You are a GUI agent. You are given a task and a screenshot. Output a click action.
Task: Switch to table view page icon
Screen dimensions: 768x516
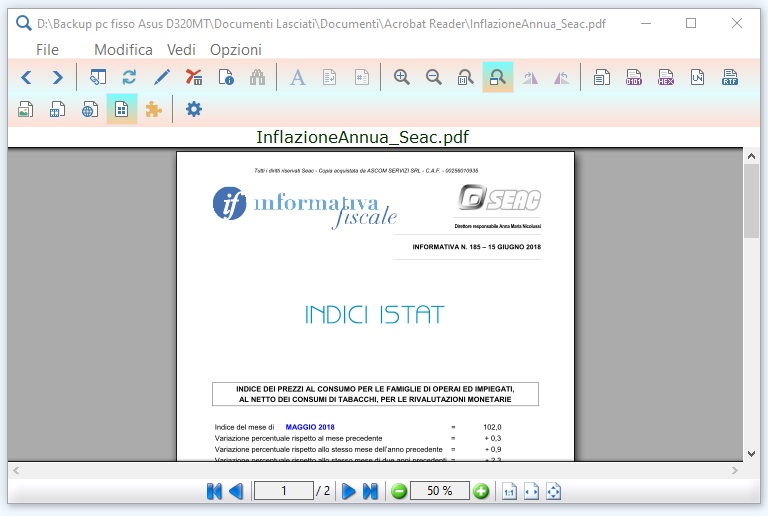(57, 109)
